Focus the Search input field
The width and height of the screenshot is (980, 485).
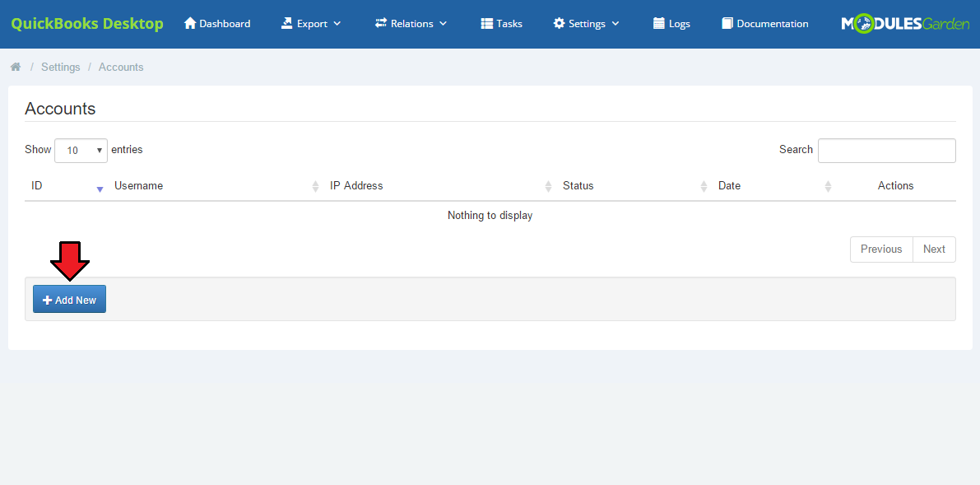tap(886, 150)
